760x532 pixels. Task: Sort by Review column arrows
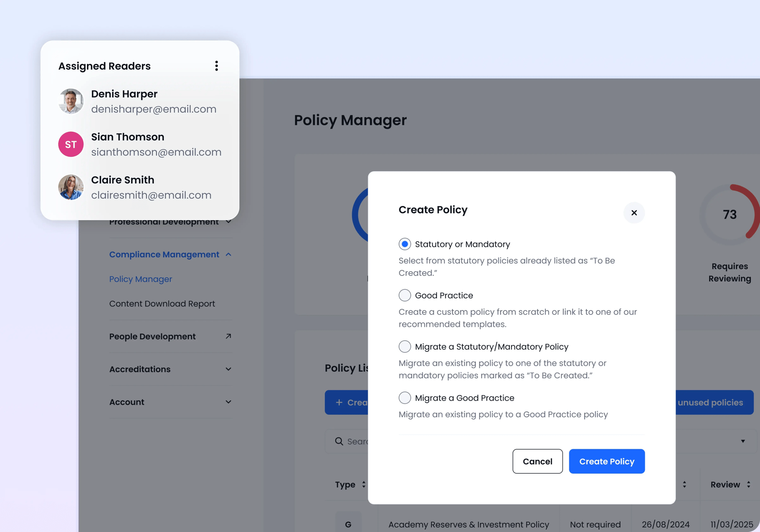point(748,485)
